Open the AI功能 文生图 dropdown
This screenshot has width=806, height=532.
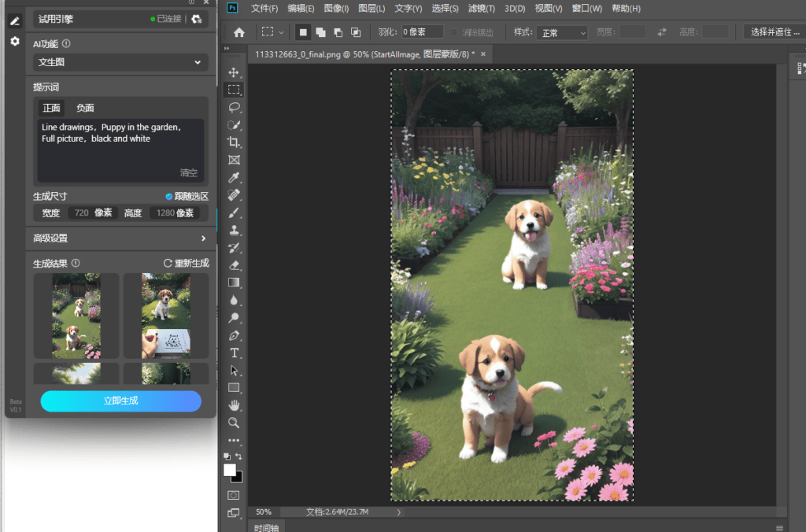click(120, 62)
